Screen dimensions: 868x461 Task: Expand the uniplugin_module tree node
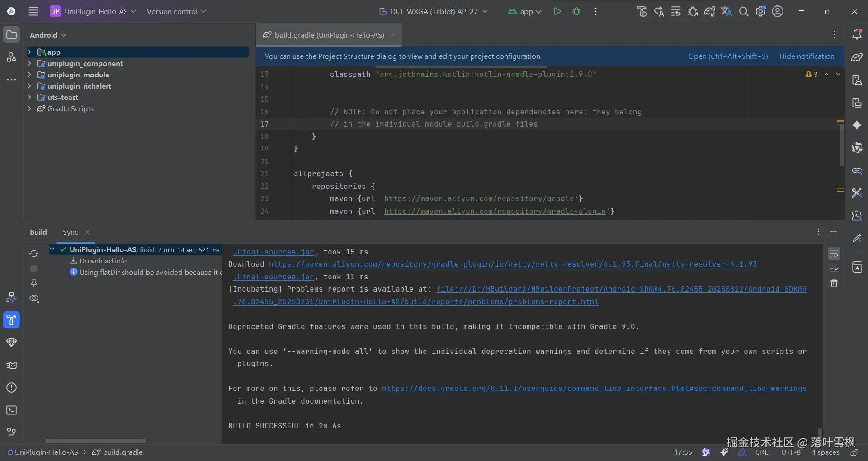point(29,75)
